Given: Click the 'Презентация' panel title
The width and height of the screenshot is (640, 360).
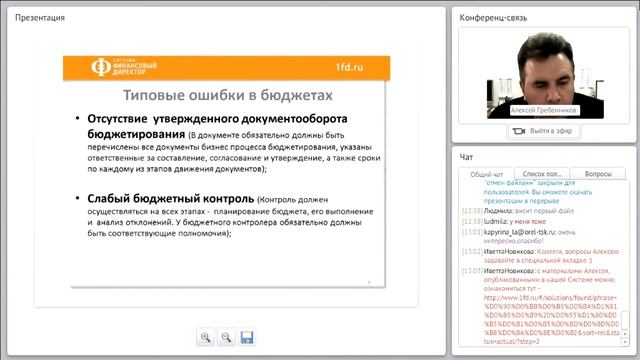Looking at the screenshot, I should click(40, 18).
